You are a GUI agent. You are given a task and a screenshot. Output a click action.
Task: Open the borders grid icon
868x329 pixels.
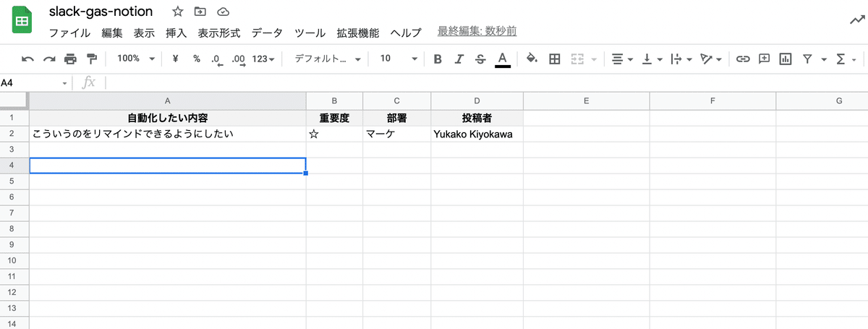[x=555, y=59]
